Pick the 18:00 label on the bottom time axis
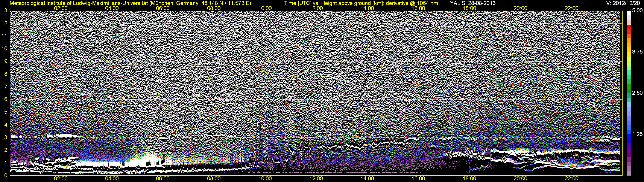Viewport: 644px width, 182px height. [x=469, y=179]
